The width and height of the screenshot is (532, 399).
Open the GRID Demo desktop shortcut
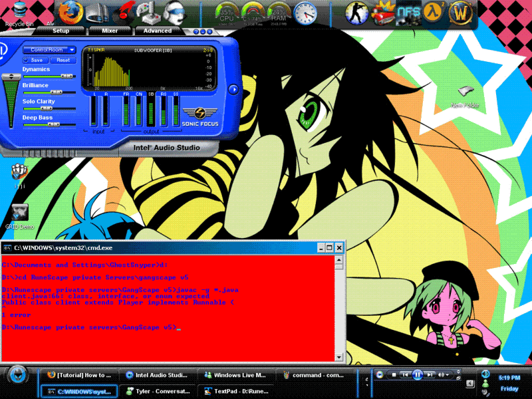19,213
